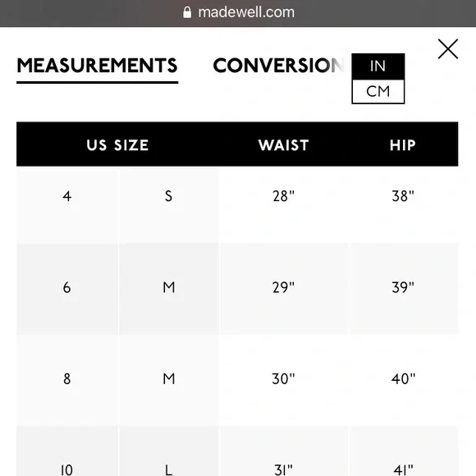Select the size 6 cell
Viewport: 476px width, 476px height.
[67, 287]
